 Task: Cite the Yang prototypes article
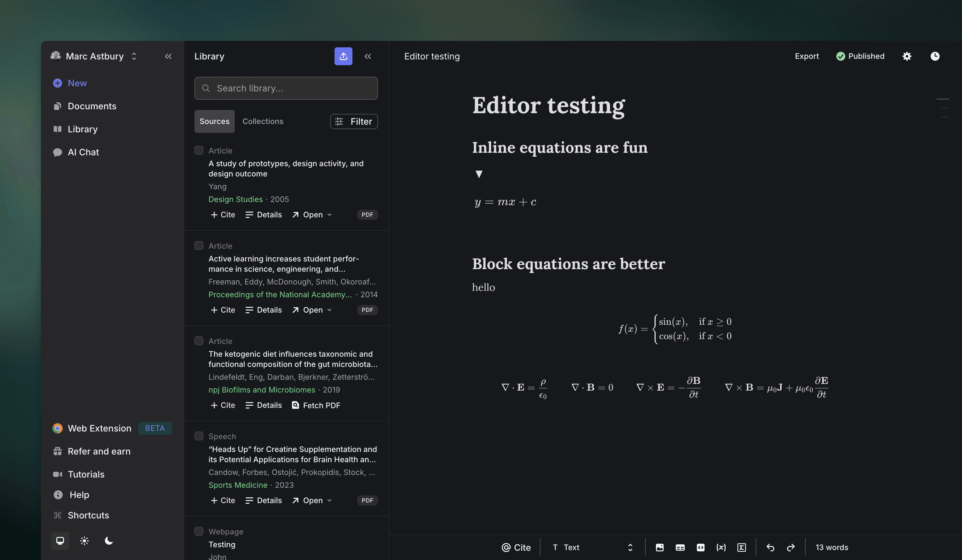point(223,215)
